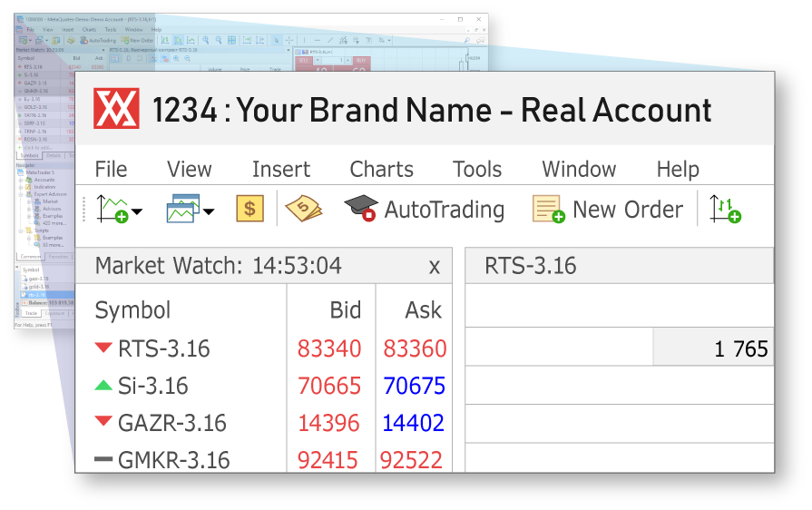Toggle auto scroll icon in background window toolbar

247,40
